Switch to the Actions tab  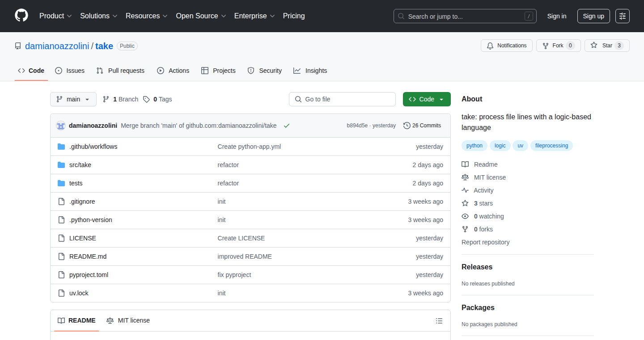pyautogui.click(x=173, y=71)
